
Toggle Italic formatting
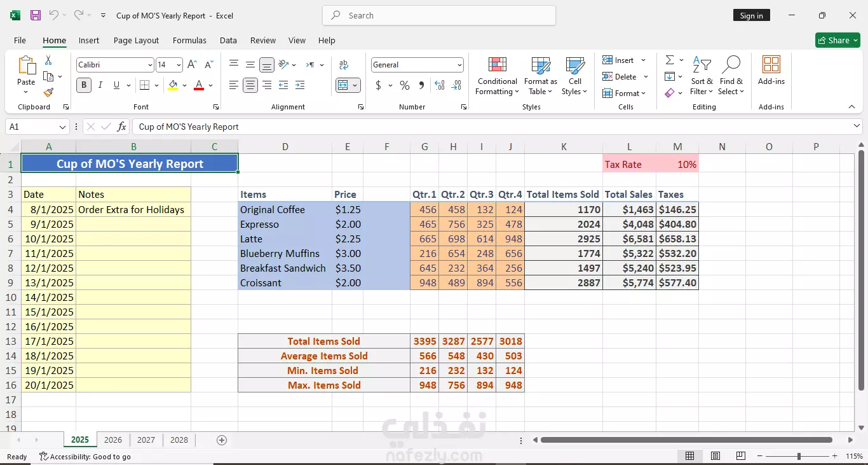(x=100, y=85)
